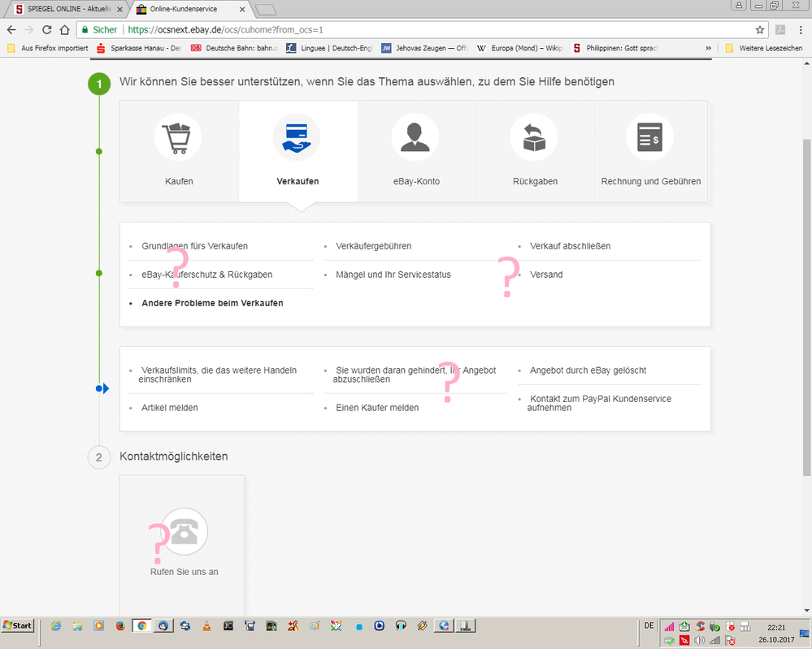
Task: Toggle the bookmark star in the address bar
Action: click(760, 28)
